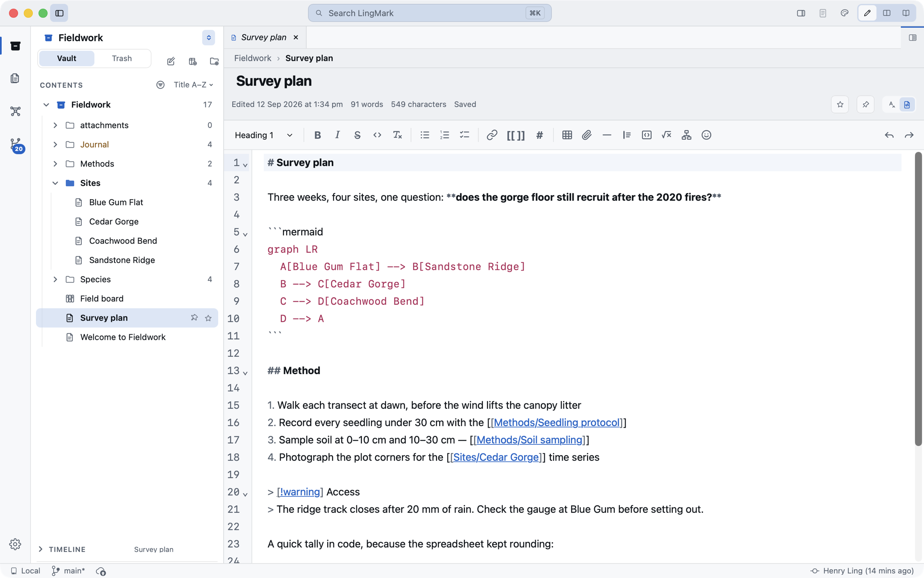The width and height of the screenshot is (924, 578).
Task: Open the graph view in the left rail
Action: pos(15,111)
